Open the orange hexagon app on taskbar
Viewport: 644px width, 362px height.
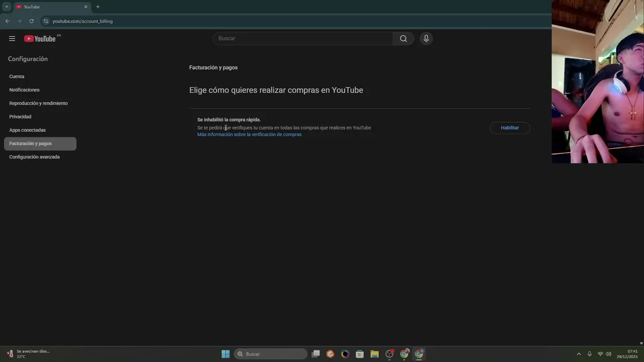pyautogui.click(x=330, y=354)
